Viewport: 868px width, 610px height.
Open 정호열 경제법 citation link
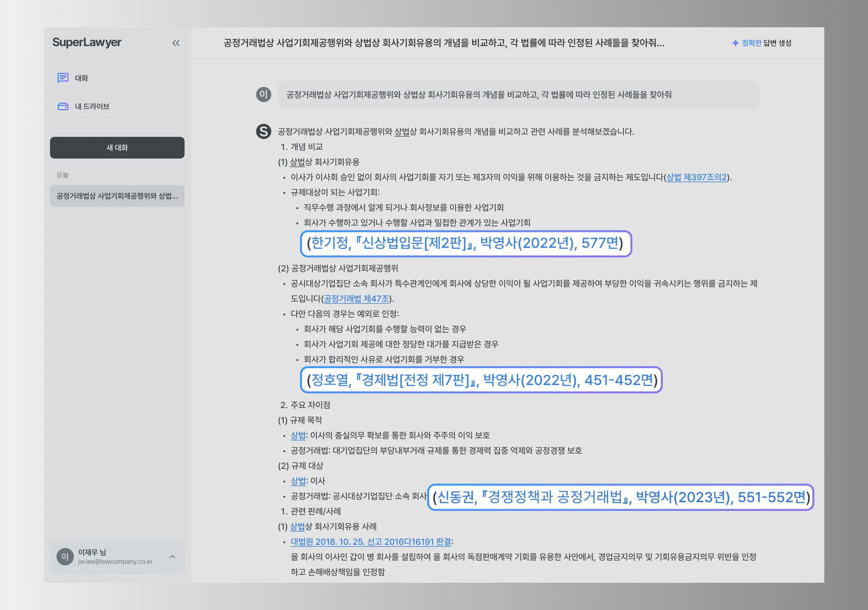(481, 380)
